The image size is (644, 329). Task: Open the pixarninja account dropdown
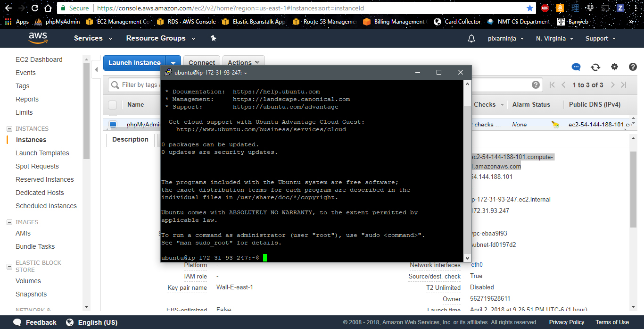click(x=506, y=39)
